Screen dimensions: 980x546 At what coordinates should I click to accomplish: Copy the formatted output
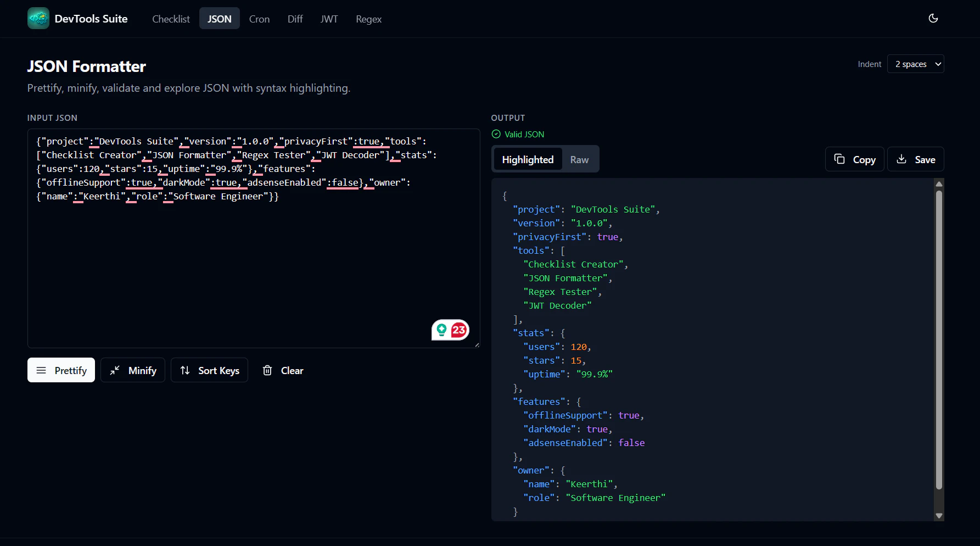click(854, 159)
